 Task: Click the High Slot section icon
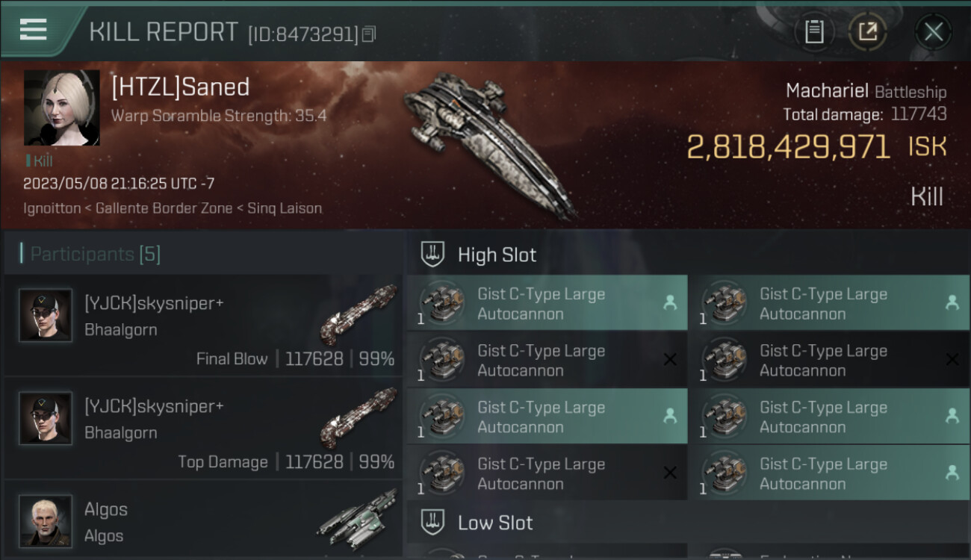(x=433, y=255)
